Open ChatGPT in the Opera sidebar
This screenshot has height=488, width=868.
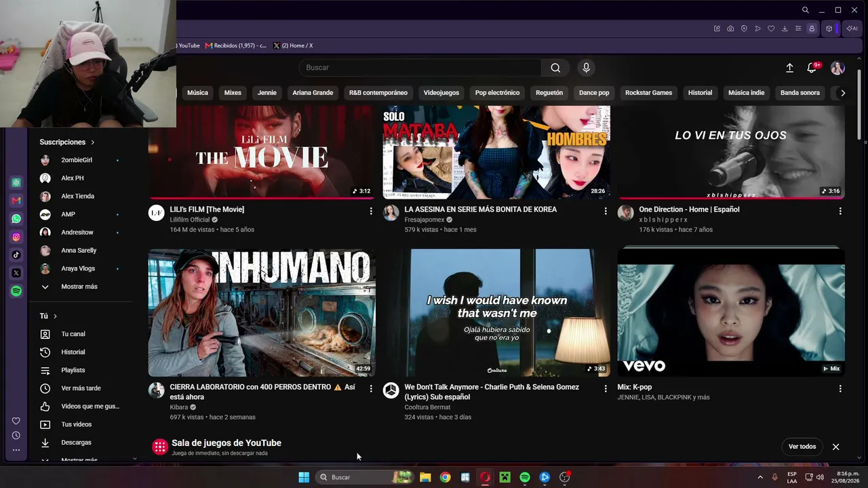[16, 182]
